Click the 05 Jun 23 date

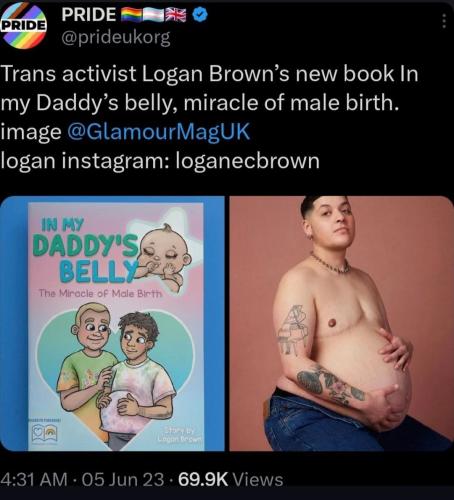[123, 480]
